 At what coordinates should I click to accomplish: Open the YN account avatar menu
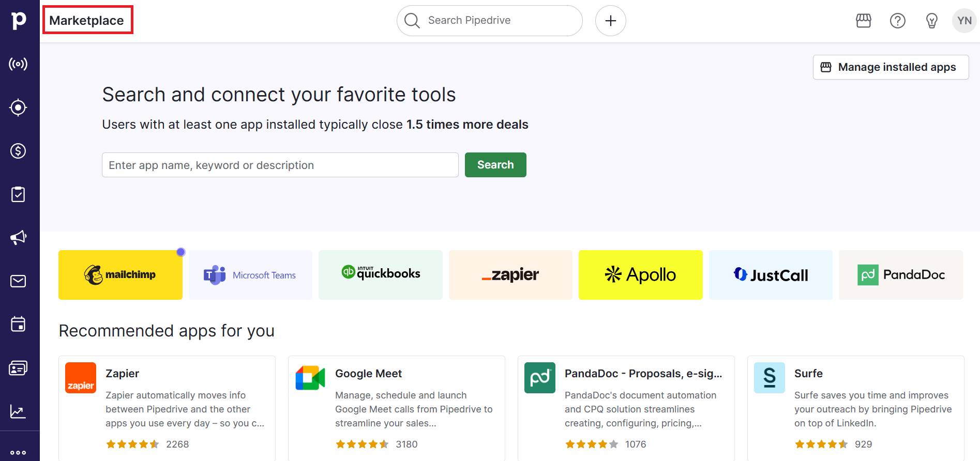[x=964, y=21]
